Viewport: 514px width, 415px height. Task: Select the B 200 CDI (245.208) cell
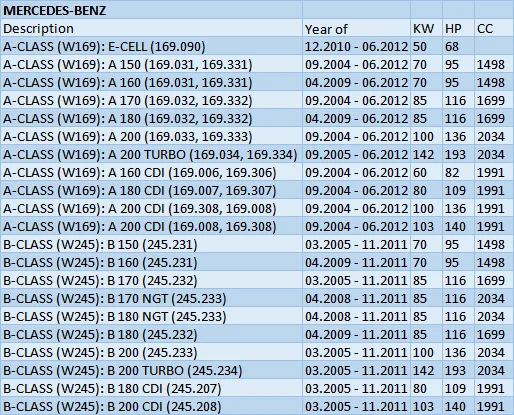point(152,406)
